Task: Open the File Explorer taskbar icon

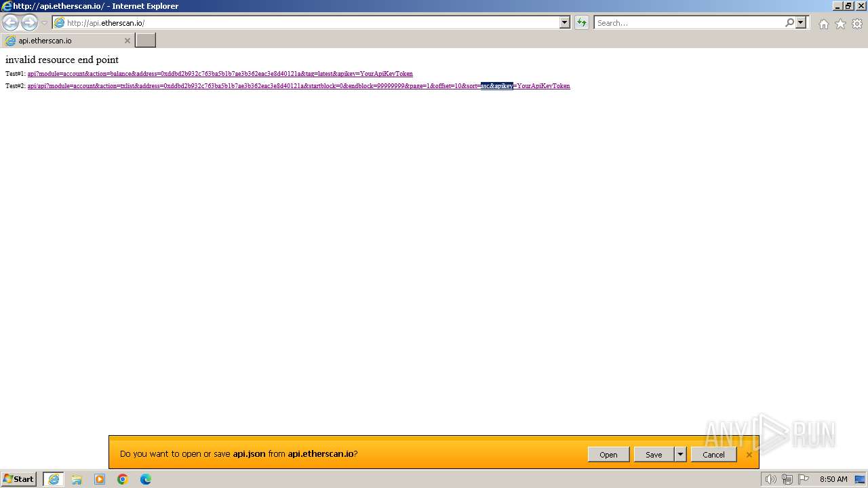Action: (77, 479)
